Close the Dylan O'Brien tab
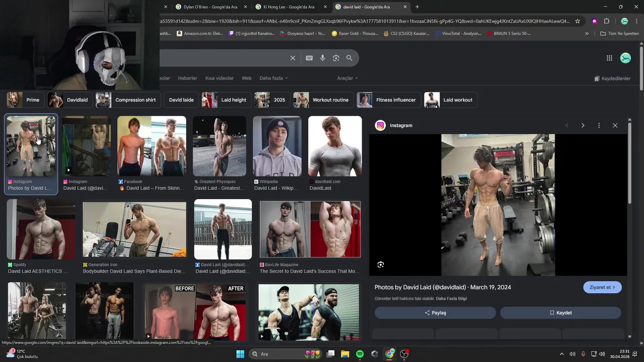The image size is (644, 362). pos(246,7)
